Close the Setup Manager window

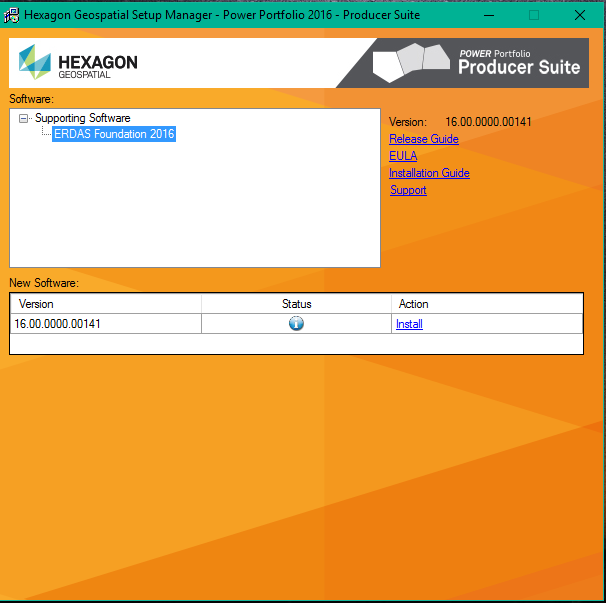(580, 15)
